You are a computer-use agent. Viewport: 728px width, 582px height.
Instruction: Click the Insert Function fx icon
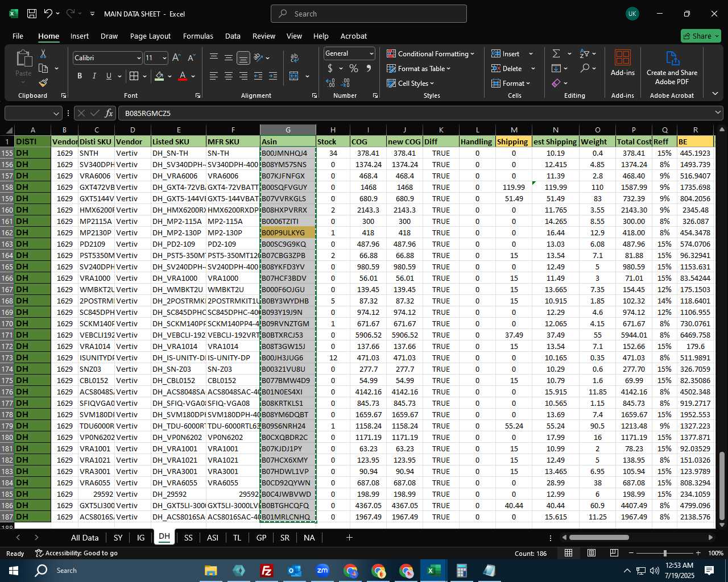pyautogui.click(x=109, y=113)
